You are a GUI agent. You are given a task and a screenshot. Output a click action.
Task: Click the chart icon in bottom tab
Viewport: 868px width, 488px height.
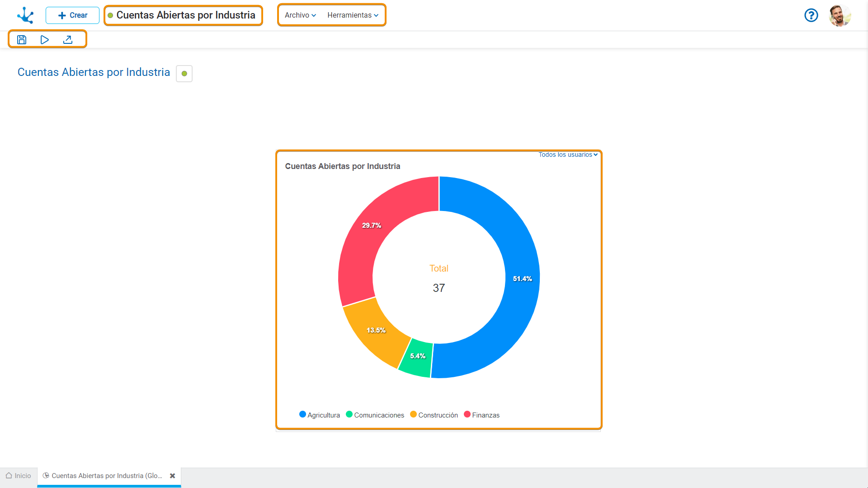point(46,475)
